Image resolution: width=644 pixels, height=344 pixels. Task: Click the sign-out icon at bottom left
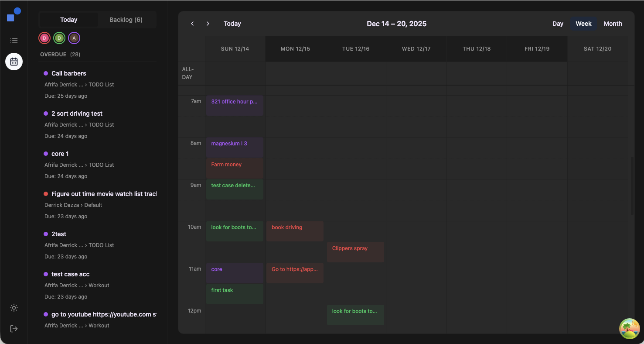pos(14,328)
